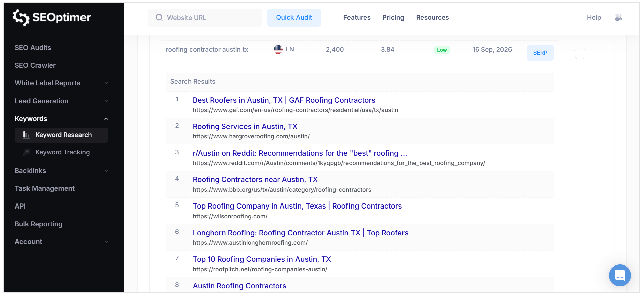
Task: Open Roofing Contractors near Austin, TX result
Action: 255,179
